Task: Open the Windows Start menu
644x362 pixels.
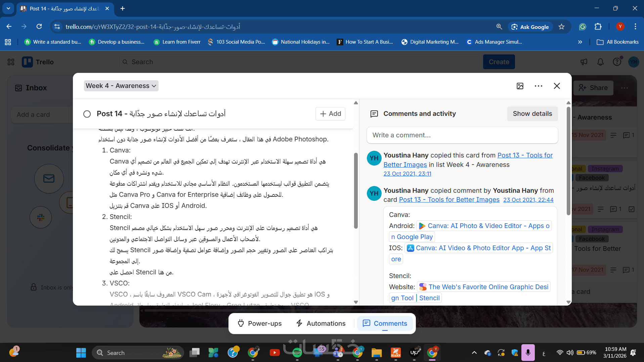Action: [x=81, y=353]
